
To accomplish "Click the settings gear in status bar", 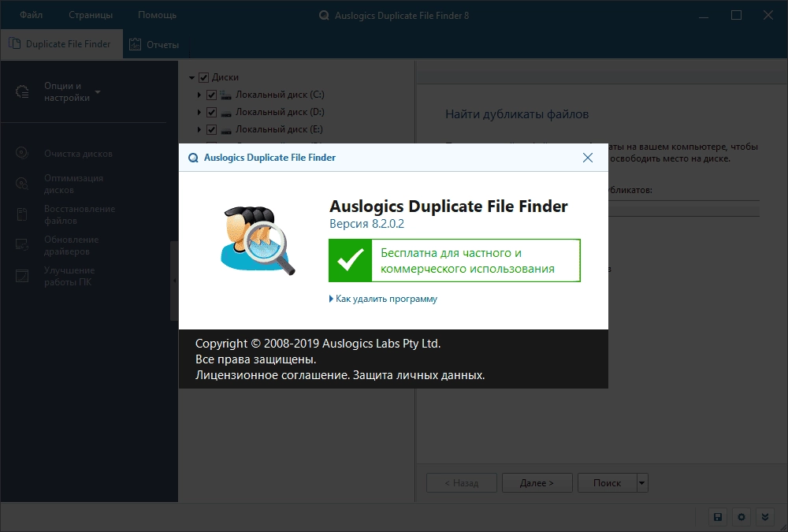I will (742, 517).
